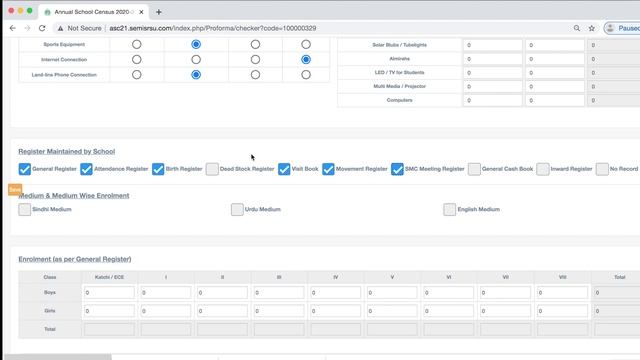Click Boys field under class III

point(279,293)
